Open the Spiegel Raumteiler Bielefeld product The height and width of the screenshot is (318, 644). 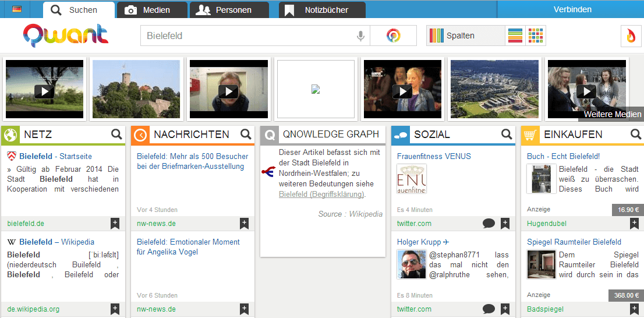pos(574,242)
